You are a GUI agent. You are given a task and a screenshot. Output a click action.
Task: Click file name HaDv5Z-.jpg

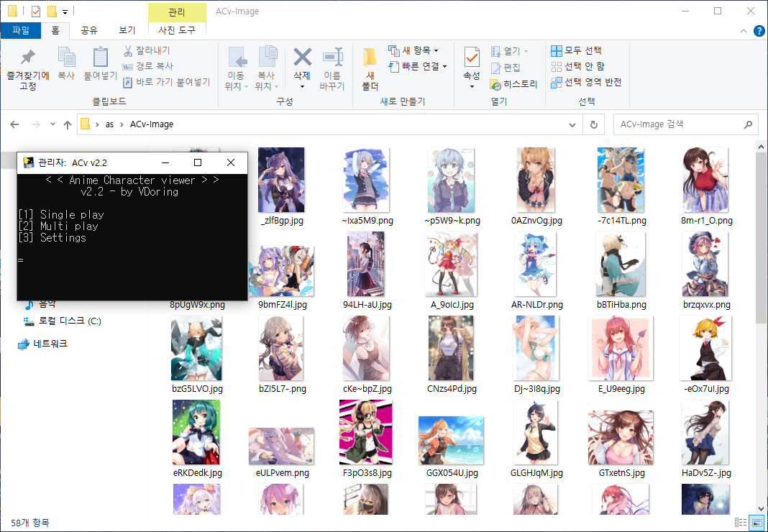pyautogui.click(x=705, y=473)
